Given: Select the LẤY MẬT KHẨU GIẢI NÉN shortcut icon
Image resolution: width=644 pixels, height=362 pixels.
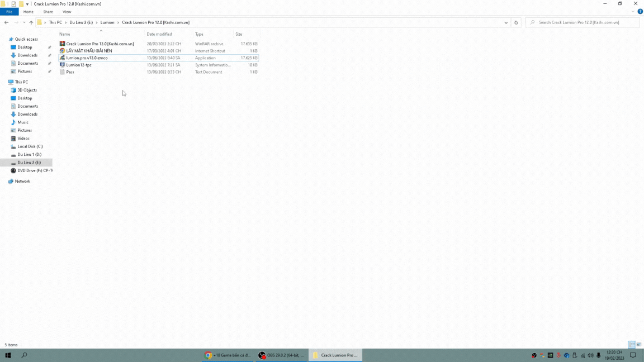Looking at the screenshot, I should coord(62,51).
